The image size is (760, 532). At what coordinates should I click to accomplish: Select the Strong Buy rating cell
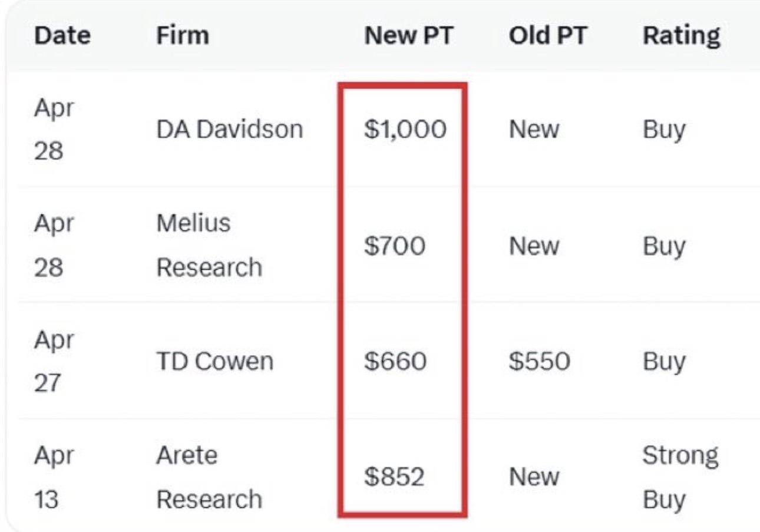(680, 477)
